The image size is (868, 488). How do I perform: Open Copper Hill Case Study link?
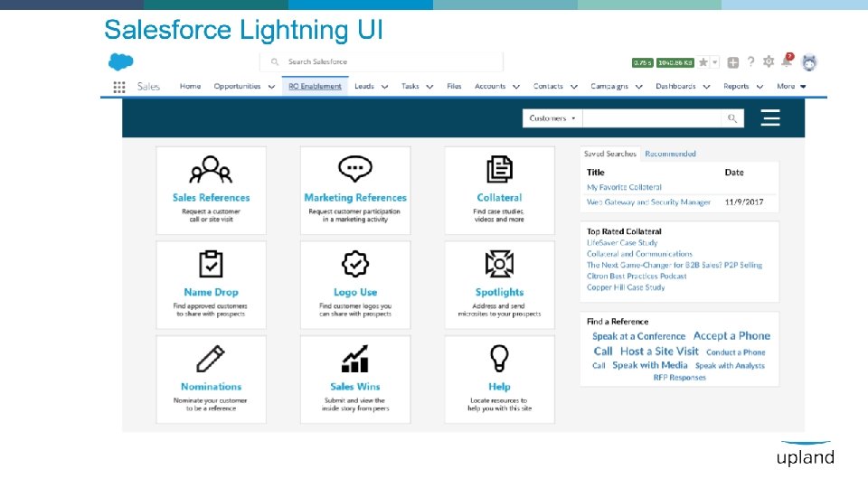(626, 287)
